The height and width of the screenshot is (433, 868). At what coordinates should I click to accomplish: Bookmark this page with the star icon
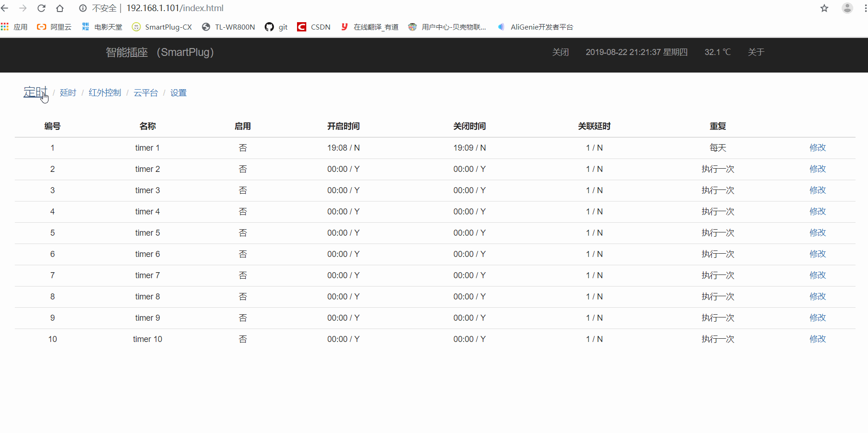tap(825, 8)
